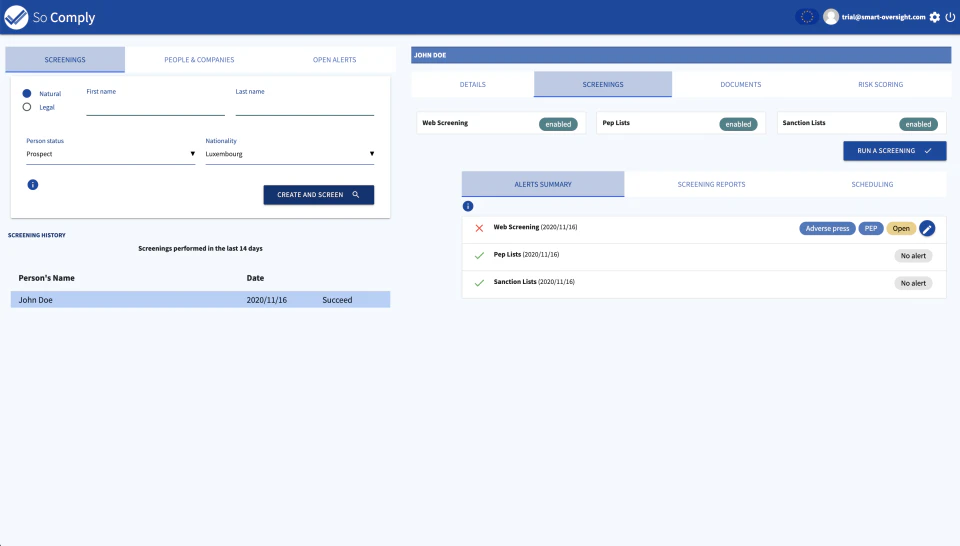The width and height of the screenshot is (960, 546).
Task: Open John Doe's Screenings tab
Action: click(x=603, y=84)
